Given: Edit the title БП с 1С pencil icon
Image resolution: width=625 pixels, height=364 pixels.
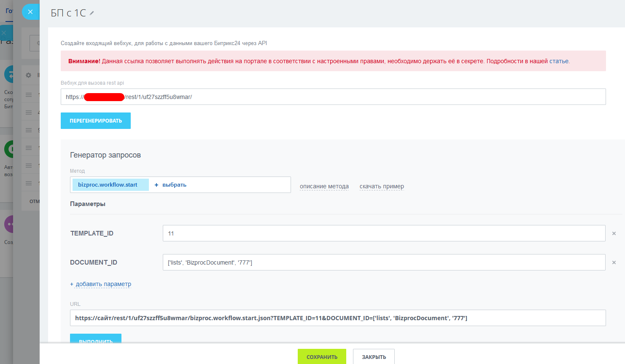Looking at the screenshot, I should (x=92, y=13).
